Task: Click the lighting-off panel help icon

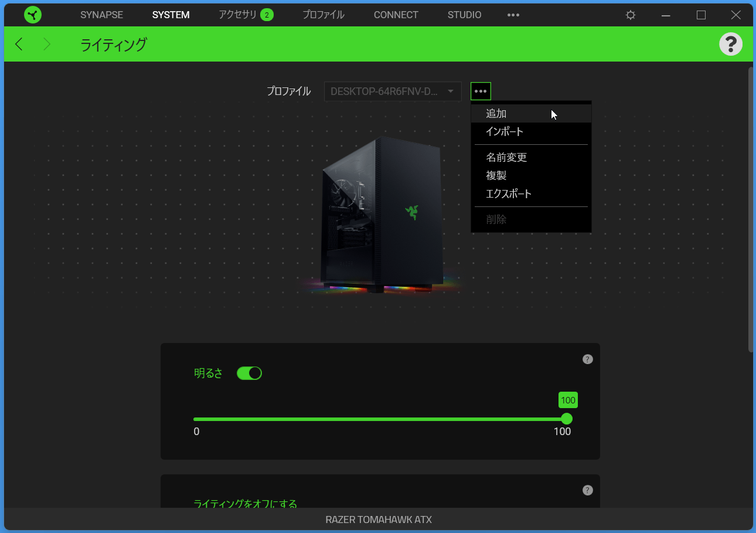Action: pos(588,490)
